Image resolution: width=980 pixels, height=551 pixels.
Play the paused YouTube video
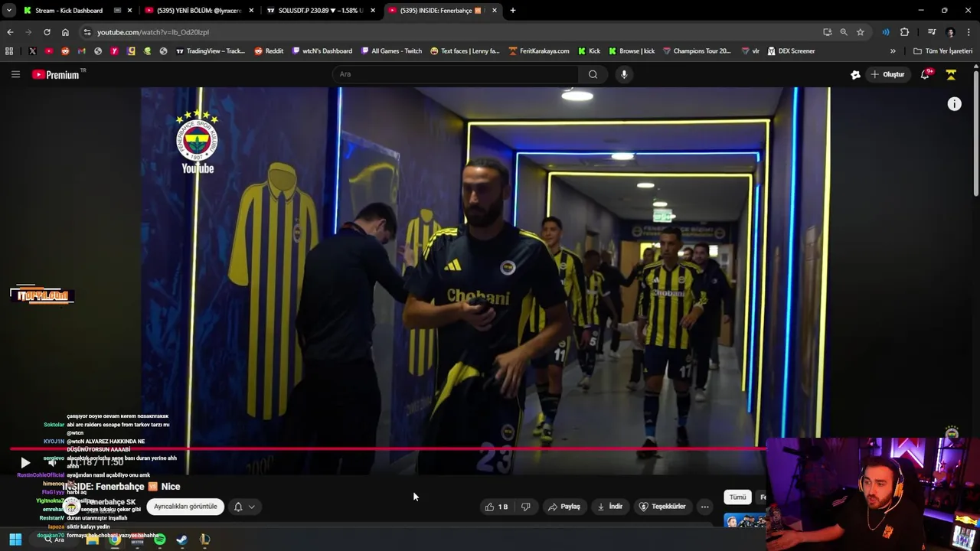(x=25, y=462)
